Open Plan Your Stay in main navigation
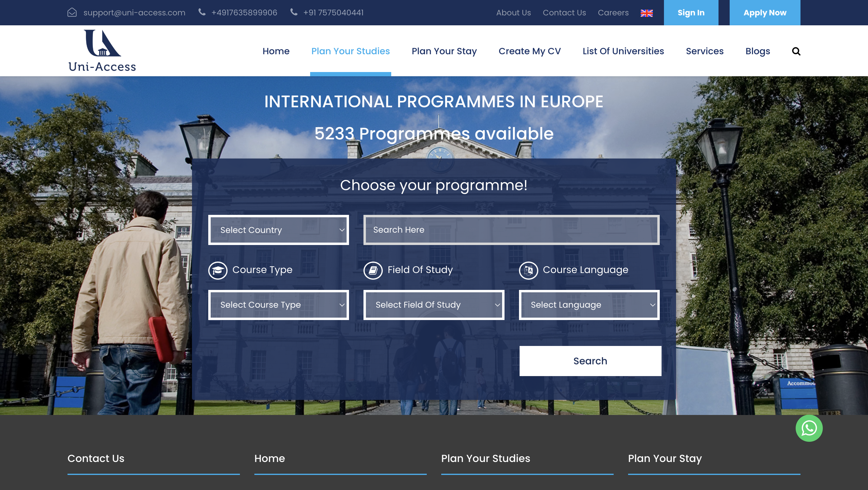The width and height of the screenshot is (868, 490). [x=444, y=51]
